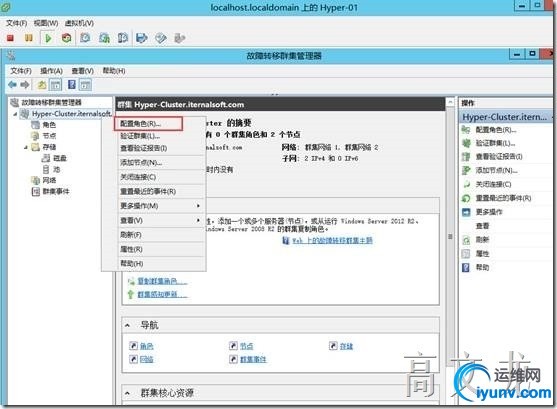This screenshot has width=557, height=409.
Task: Click 刷新 in Actions pane
Action: (482, 240)
